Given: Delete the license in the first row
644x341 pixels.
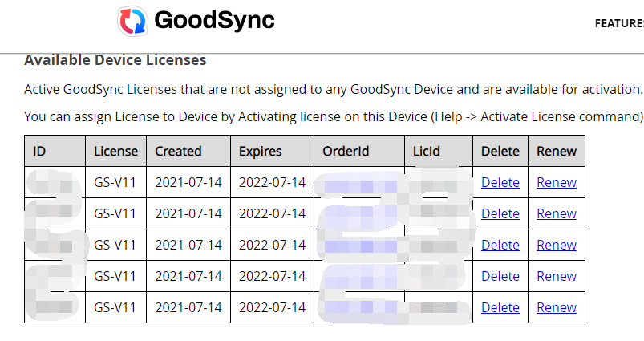Looking at the screenshot, I should point(500,182).
